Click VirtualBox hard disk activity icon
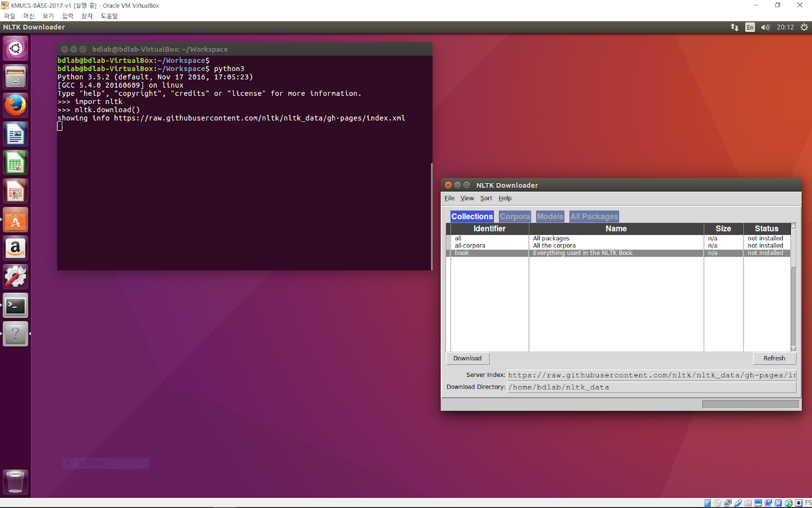 pyautogui.click(x=707, y=503)
